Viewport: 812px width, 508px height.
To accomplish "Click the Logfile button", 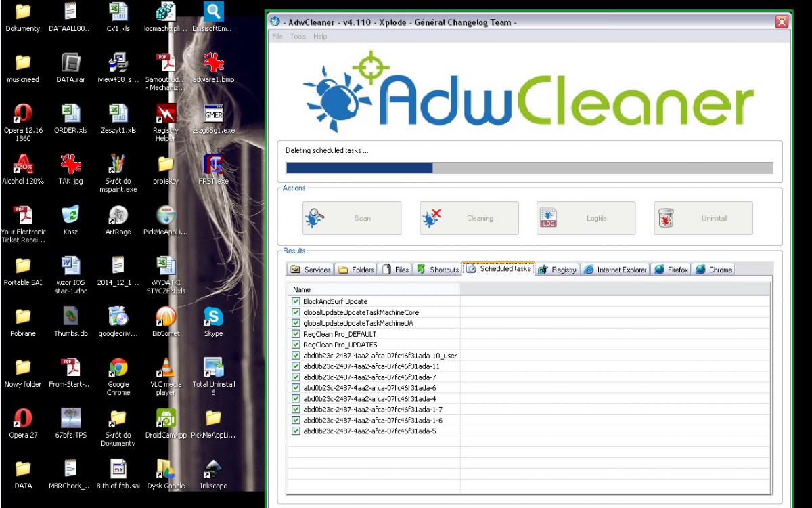I will [x=586, y=218].
